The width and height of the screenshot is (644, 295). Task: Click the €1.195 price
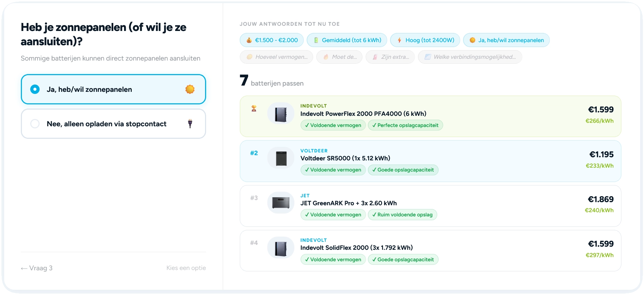pyautogui.click(x=601, y=154)
